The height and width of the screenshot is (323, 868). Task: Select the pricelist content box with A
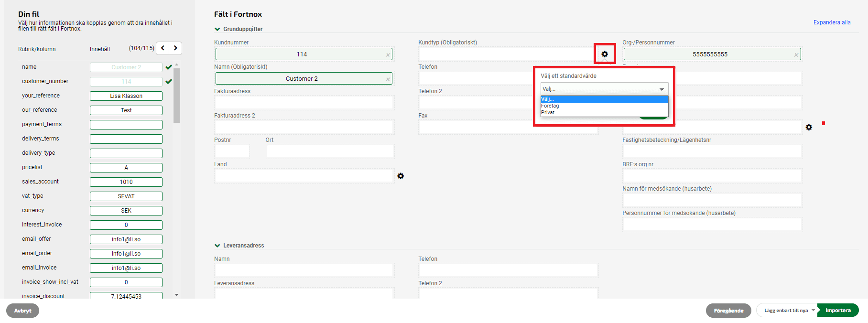[126, 168]
